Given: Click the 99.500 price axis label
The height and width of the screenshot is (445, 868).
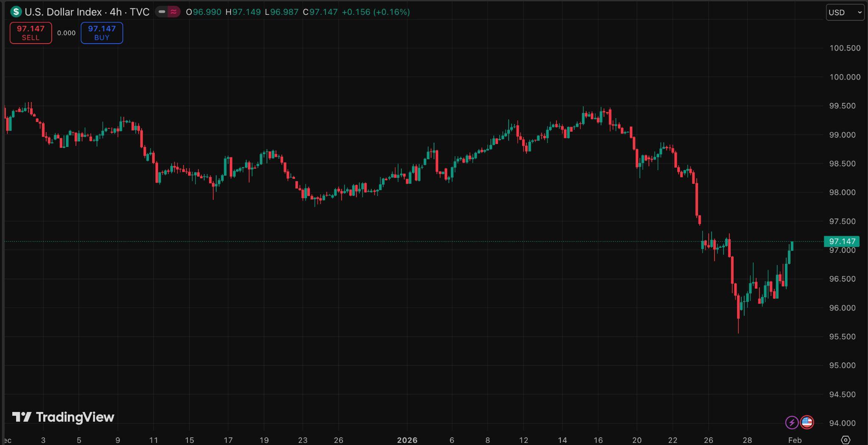Looking at the screenshot, I should click(x=842, y=106).
